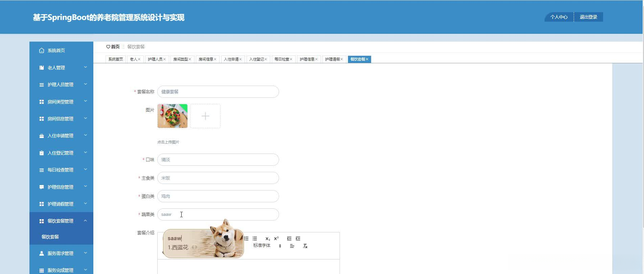
Task: Click the 房间信息管理 grid icon
Action: tap(42, 119)
